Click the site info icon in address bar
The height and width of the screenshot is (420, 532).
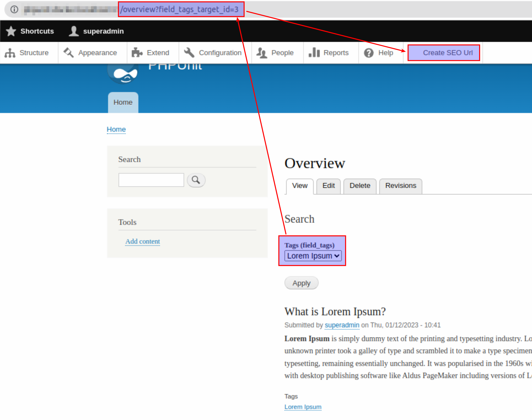tap(14, 9)
